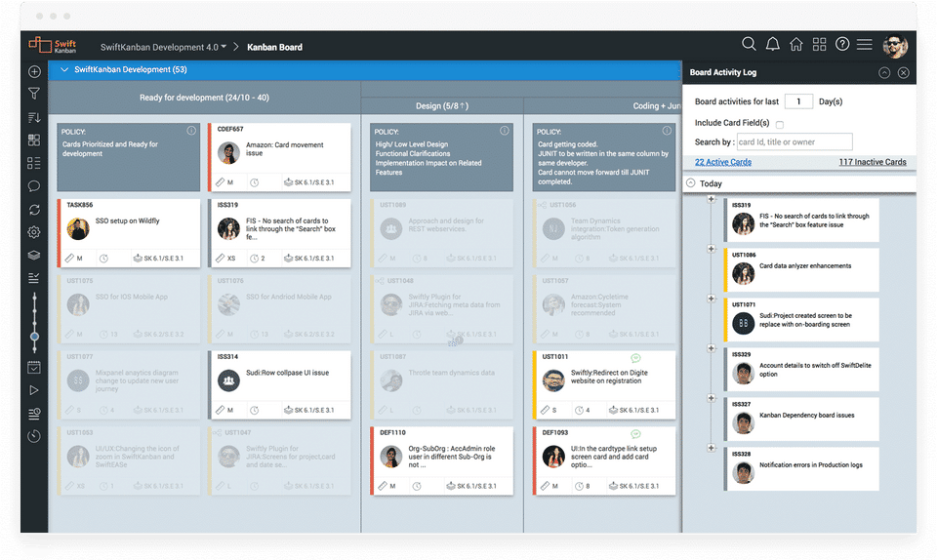Open the comment icon on UST1011 card
The width and height of the screenshot is (937, 560).
click(635, 358)
